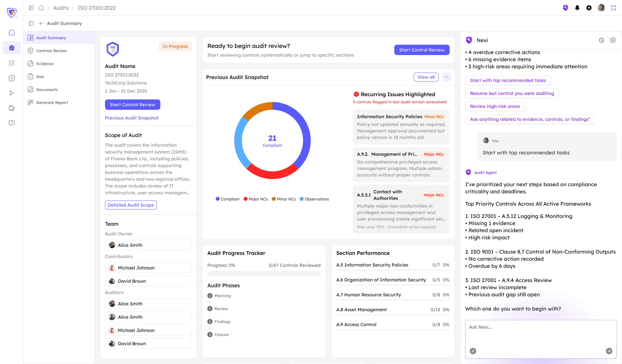Open the settings gear icon
This screenshot has width=622, height=364.
pyautogui.click(x=589, y=8)
